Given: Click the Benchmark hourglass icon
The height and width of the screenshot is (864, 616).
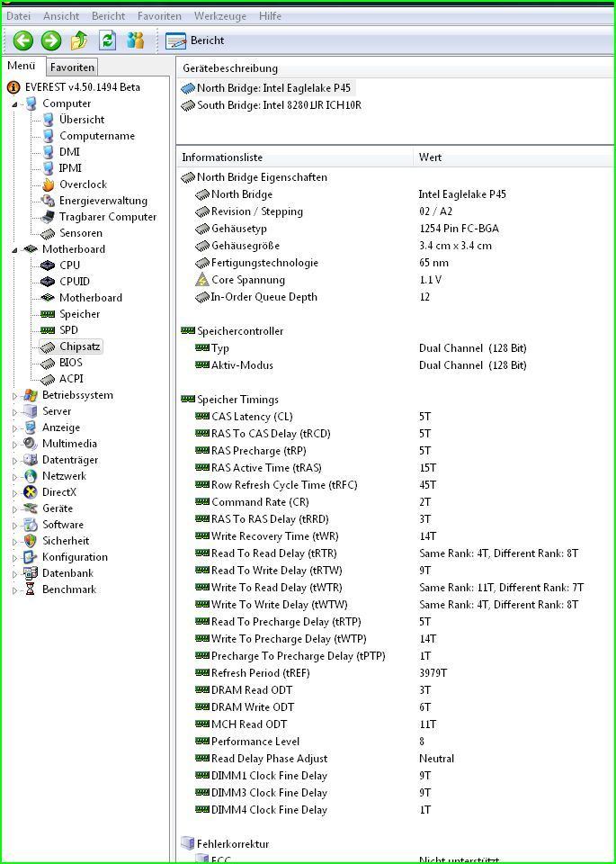Looking at the screenshot, I should (31, 589).
